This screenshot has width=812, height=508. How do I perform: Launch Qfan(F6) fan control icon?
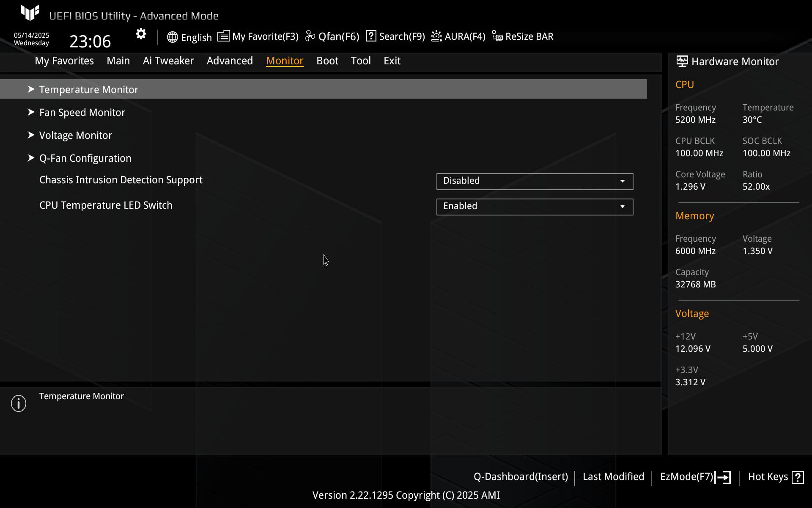[310, 36]
